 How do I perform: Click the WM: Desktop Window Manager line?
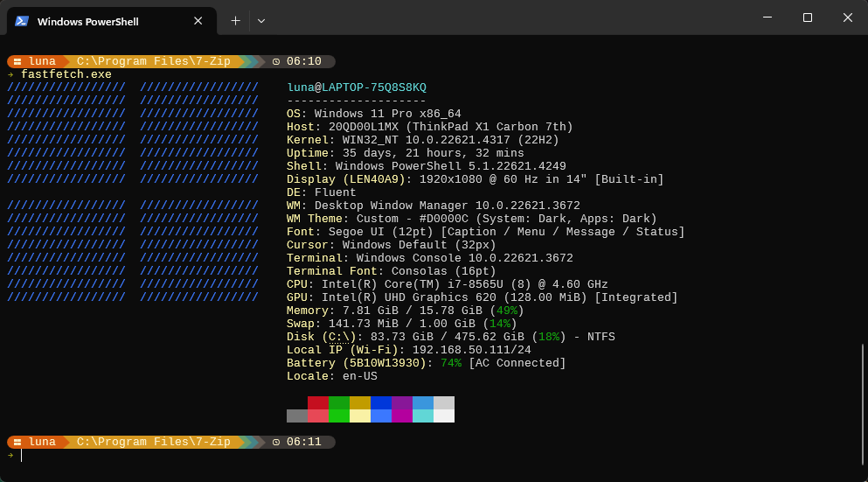(434, 206)
